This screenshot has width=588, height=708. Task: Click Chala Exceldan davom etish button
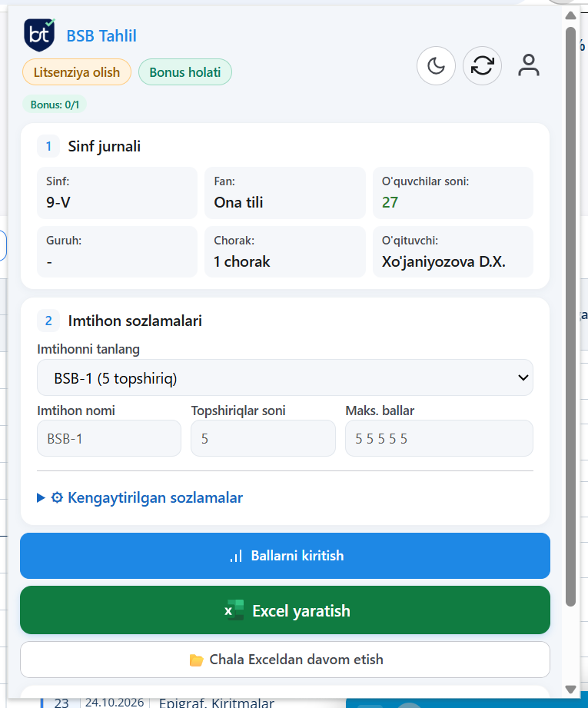pos(285,660)
